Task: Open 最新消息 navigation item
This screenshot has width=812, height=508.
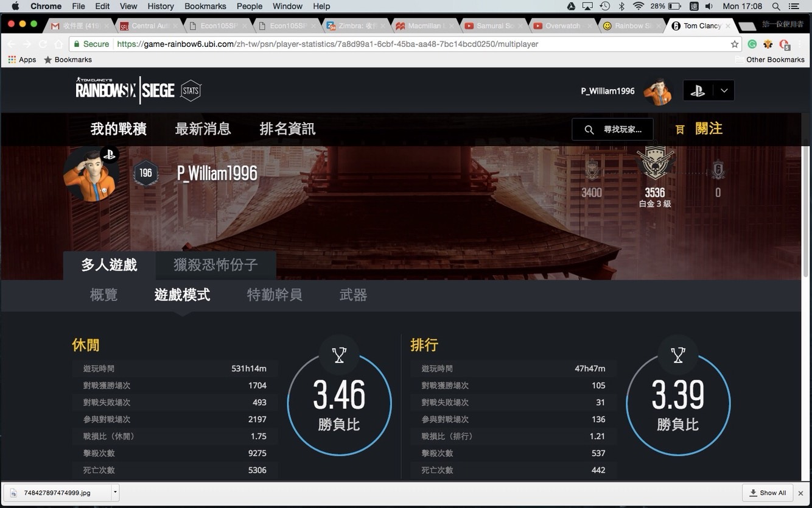Action: coord(203,129)
